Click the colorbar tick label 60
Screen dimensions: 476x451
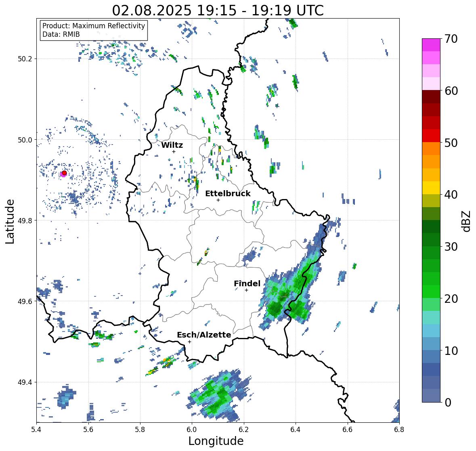pos(451,91)
